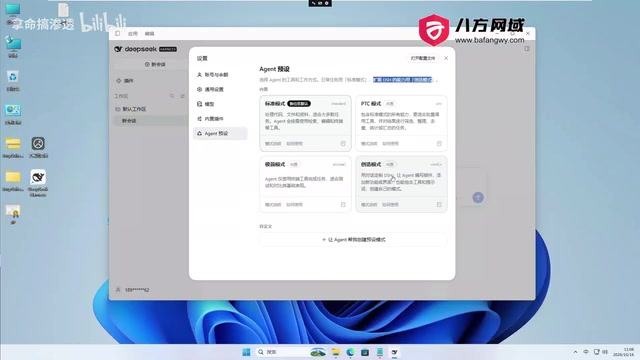The width and height of the screenshot is (640, 360).
Task: Click the icon right of workspace search
Action: point(182,96)
